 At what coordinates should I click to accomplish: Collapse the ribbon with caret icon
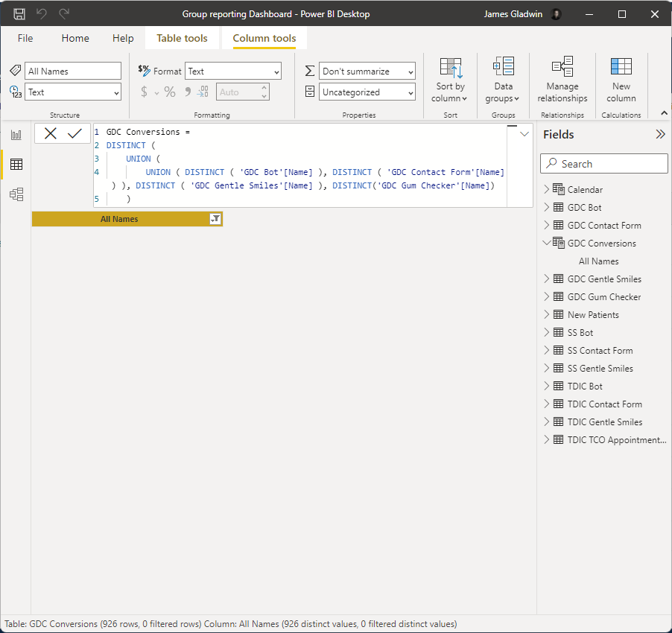coord(664,113)
